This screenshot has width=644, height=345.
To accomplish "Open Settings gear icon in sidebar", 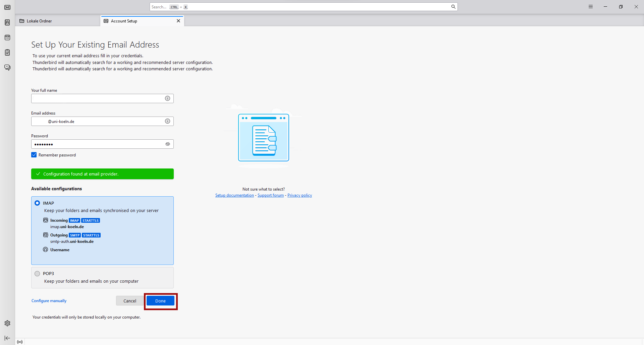I will click(7, 323).
